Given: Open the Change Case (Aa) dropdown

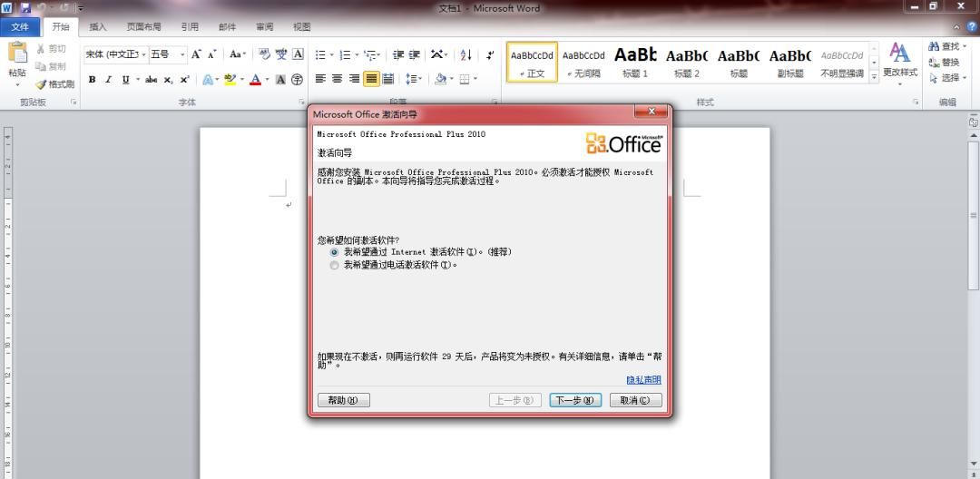Looking at the screenshot, I should coord(238,54).
